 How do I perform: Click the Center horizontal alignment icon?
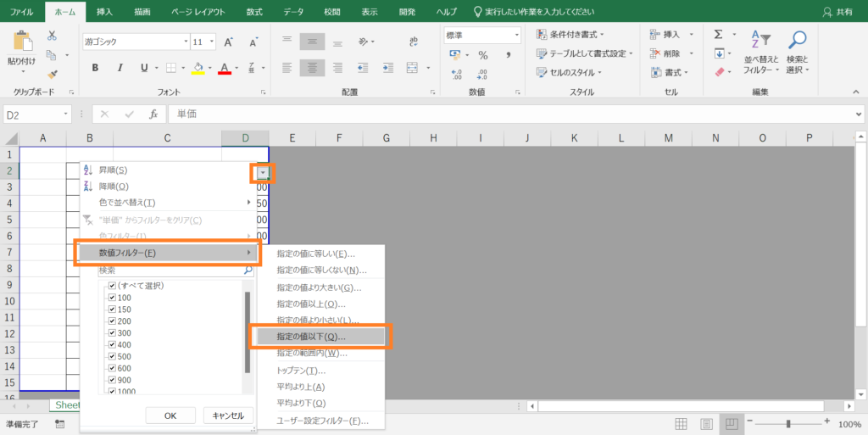[312, 68]
